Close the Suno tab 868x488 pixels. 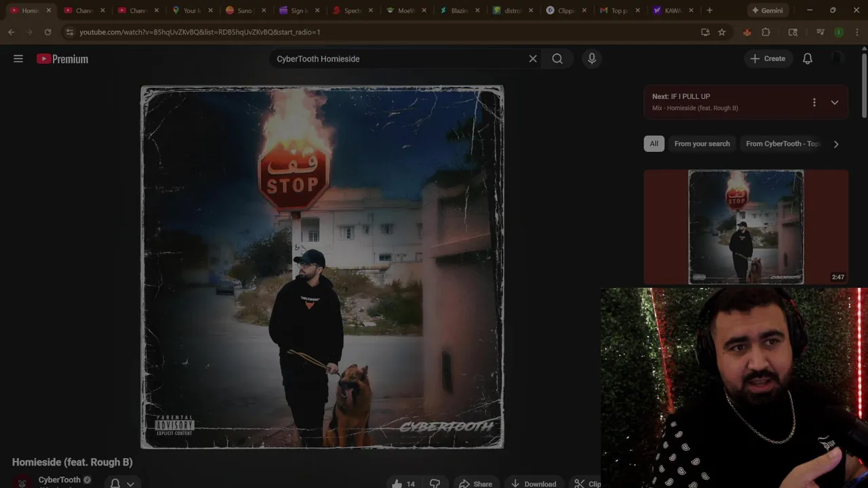(x=264, y=10)
